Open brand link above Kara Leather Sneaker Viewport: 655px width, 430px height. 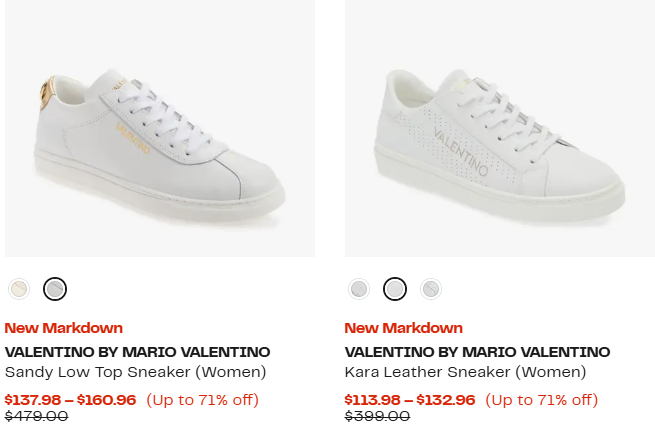477,352
